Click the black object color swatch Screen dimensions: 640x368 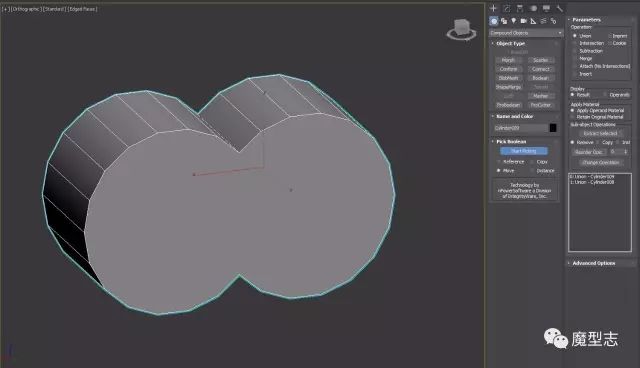(x=553, y=128)
